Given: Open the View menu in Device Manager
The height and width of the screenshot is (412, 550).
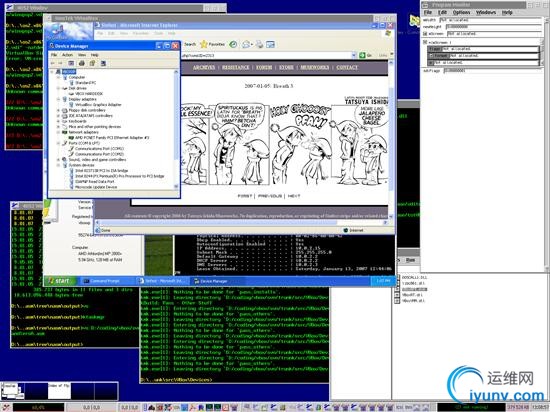Looking at the screenshot, I should coord(82,55).
